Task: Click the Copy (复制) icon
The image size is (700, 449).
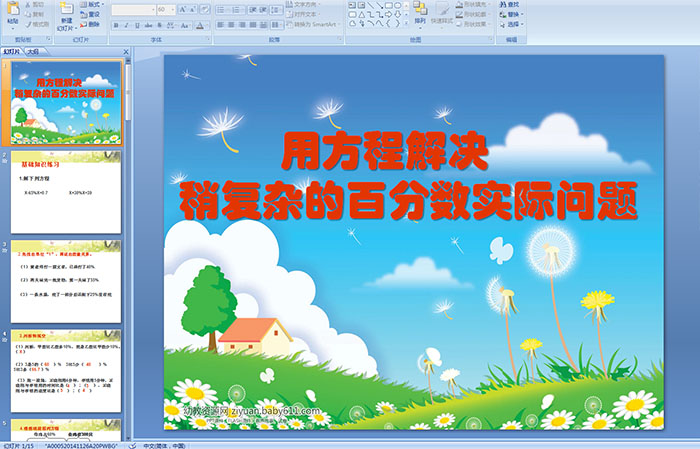Action: pyautogui.click(x=34, y=14)
